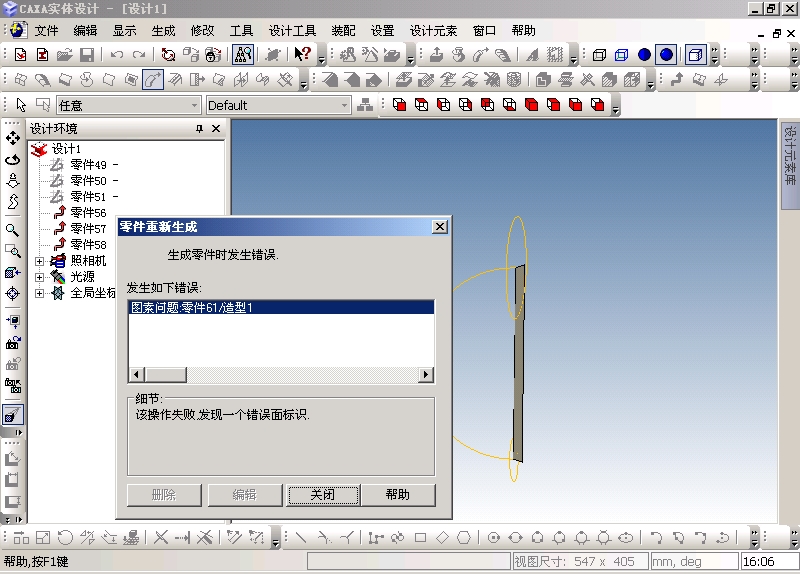Open the Default configuration dropdown
The height and width of the screenshot is (574, 800).
(279, 106)
